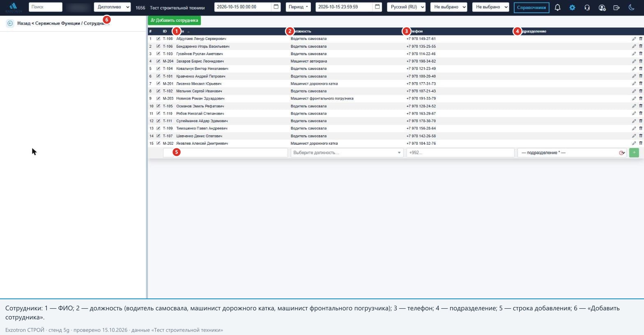
Task: Click Добавить сотрудника green button
Action: [174, 20]
